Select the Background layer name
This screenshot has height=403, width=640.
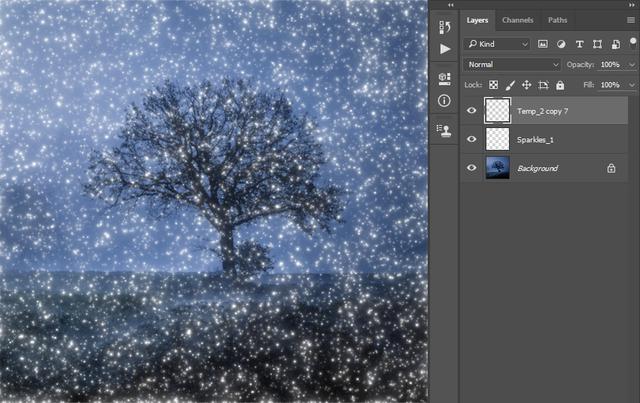[x=538, y=168]
